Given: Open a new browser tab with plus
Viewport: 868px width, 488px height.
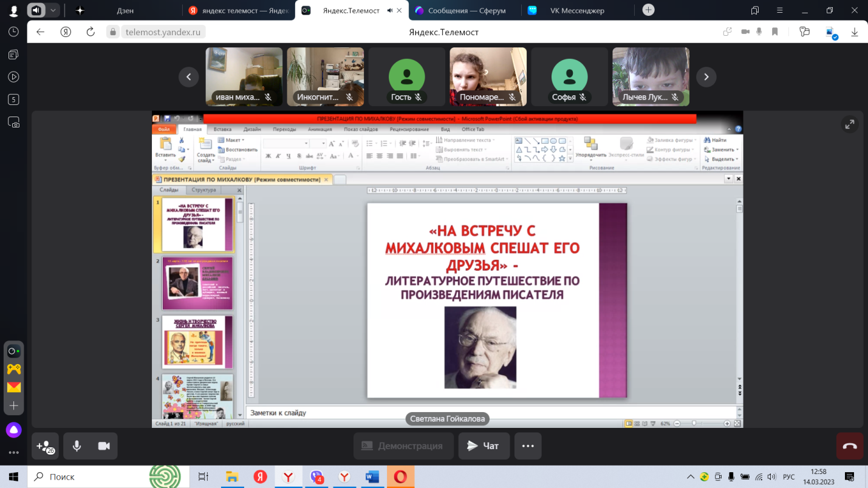Looking at the screenshot, I should [649, 10].
